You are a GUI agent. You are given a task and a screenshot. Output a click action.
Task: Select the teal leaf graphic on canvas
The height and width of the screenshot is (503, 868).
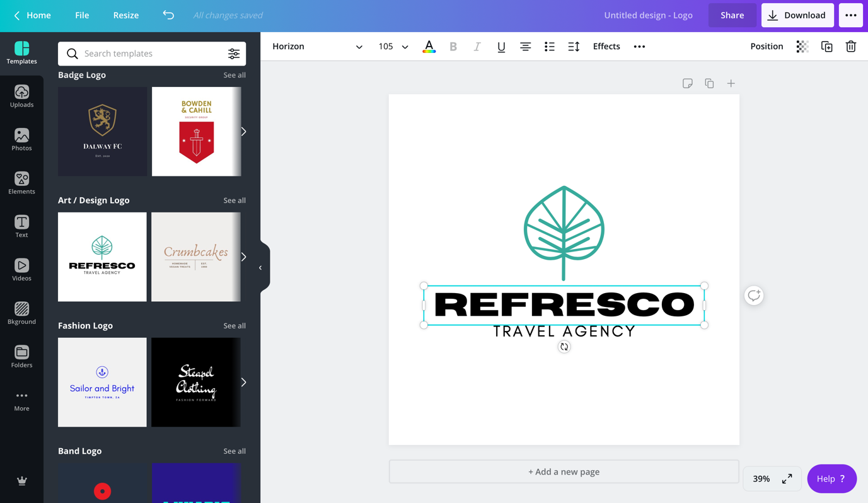(564, 233)
